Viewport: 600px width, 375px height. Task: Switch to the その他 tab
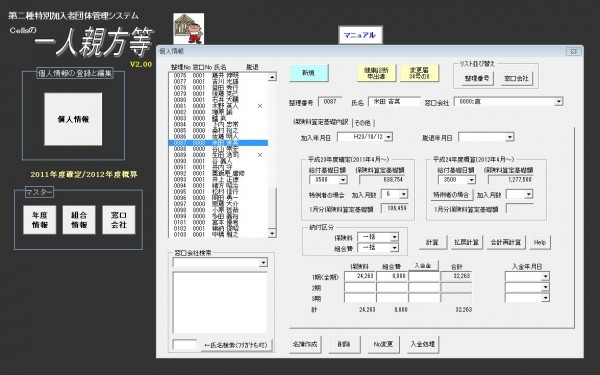[x=362, y=123]
